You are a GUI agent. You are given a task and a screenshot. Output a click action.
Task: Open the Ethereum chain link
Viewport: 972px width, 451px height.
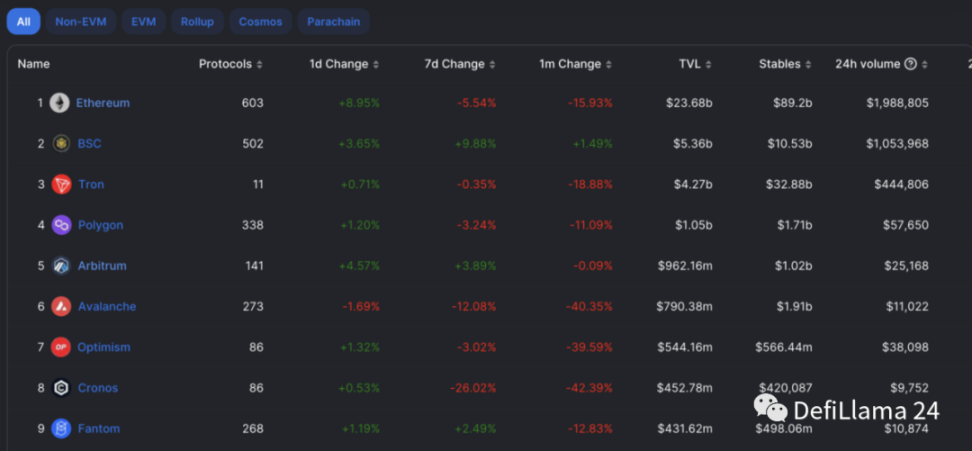coord(103,103)
